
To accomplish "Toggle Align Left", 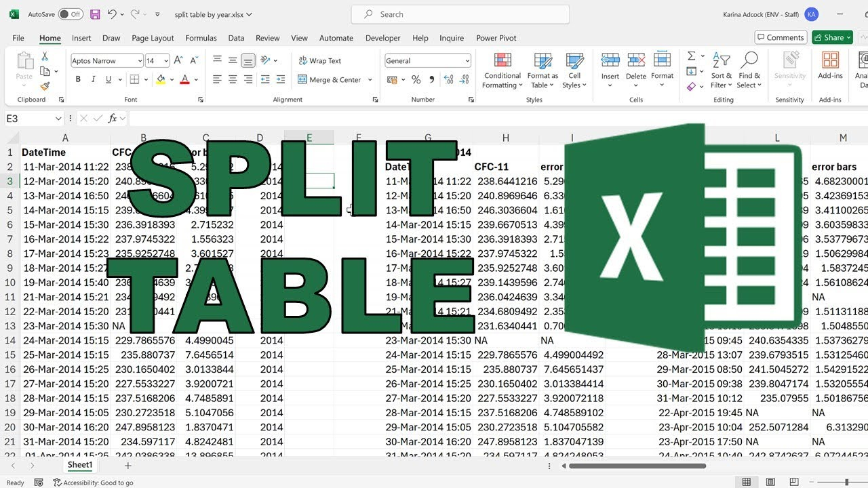I will (x=217, y=79).
